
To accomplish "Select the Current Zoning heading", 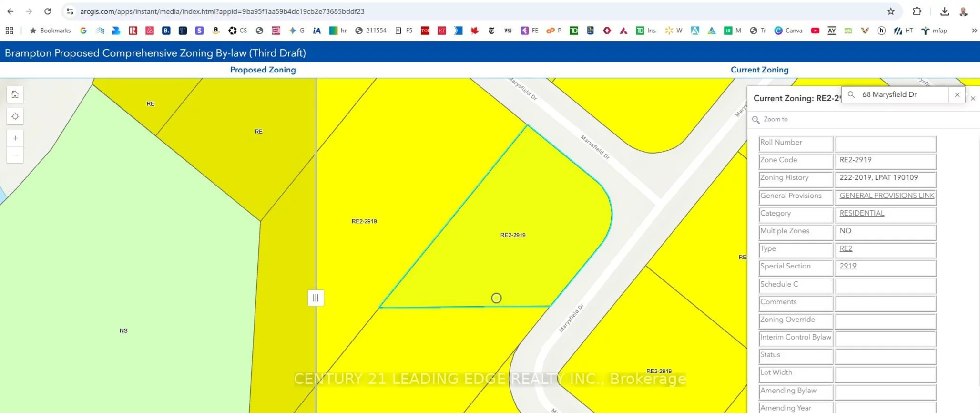I will 759,70.
